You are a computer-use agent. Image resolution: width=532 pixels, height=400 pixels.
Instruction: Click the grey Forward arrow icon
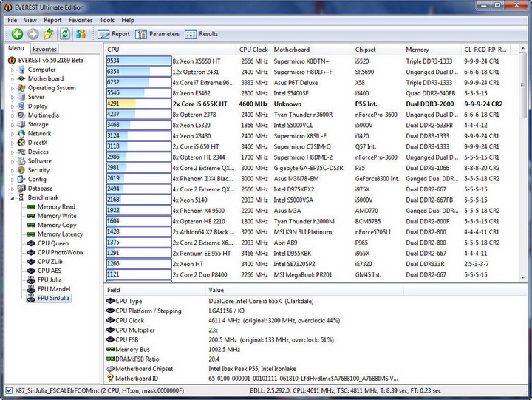tap(33, 34)
